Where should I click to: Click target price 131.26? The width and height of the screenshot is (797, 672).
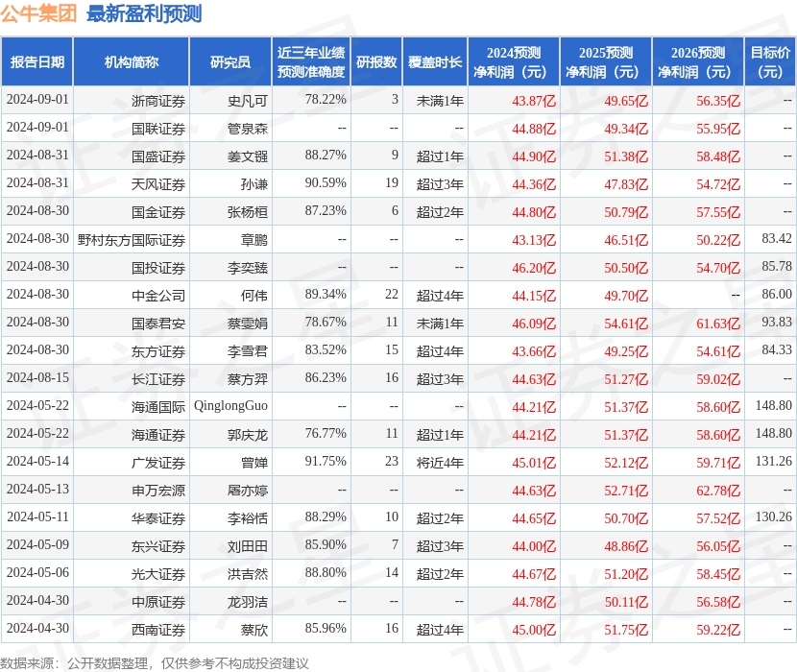[774, 461]
